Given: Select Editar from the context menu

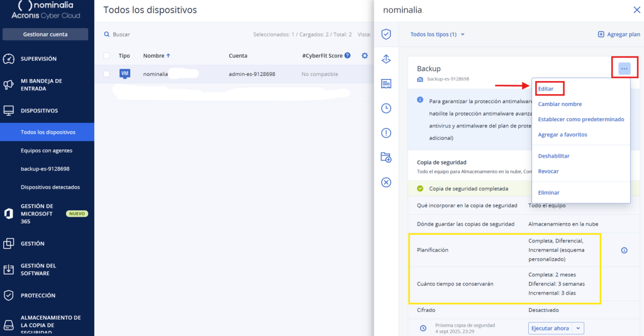Looking at the screenshot, I should coord(546,89).
